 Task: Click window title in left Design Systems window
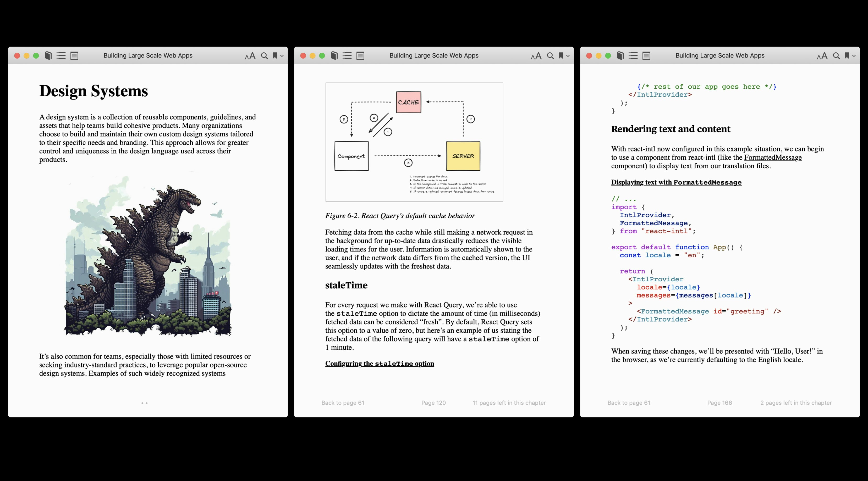pyautogui.click(x=148, y=55)
